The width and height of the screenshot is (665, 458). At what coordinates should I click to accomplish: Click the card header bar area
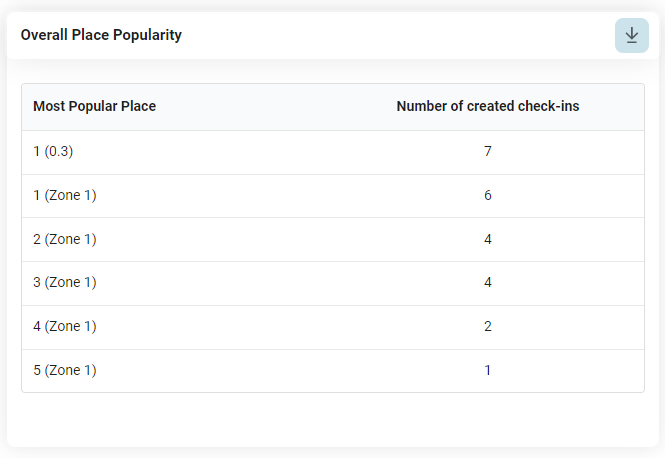400,35
